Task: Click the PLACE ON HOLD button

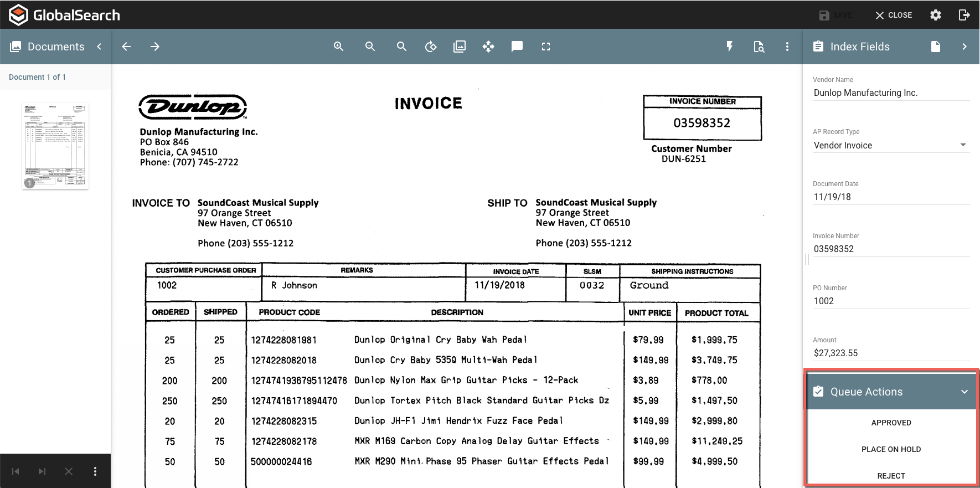Action: click(891, 449)
